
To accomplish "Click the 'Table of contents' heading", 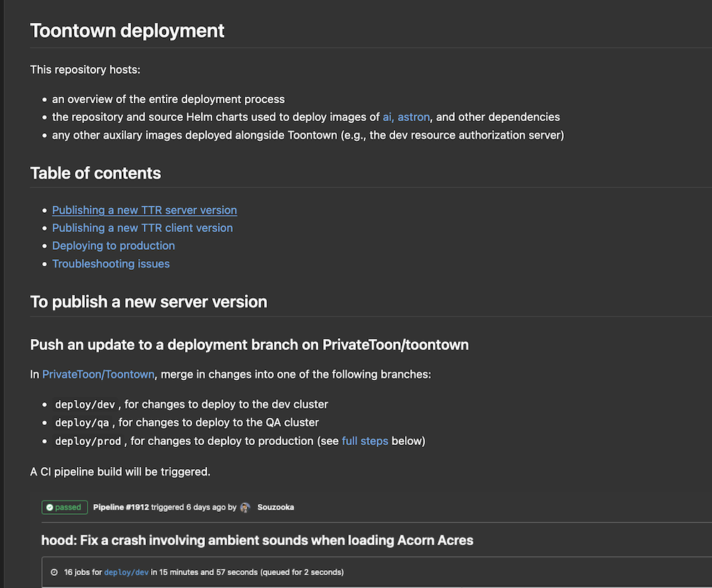I will pos(95,173).
